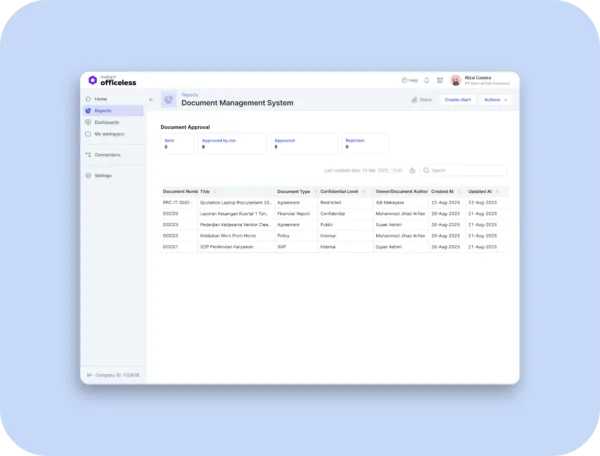Go to Home in the sidebar
600x456 pixels.
coord(101,99)
